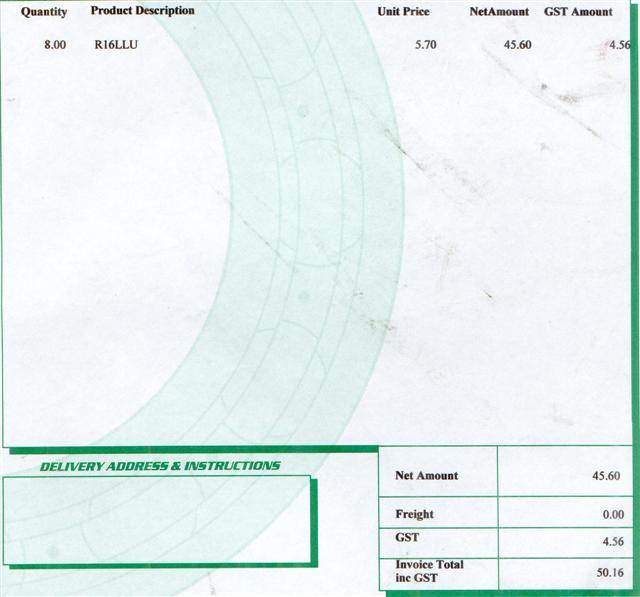Click the Quantity column header
Viewport: 640px width, 597px height.
pyautogui.click(x=44, y=12)
